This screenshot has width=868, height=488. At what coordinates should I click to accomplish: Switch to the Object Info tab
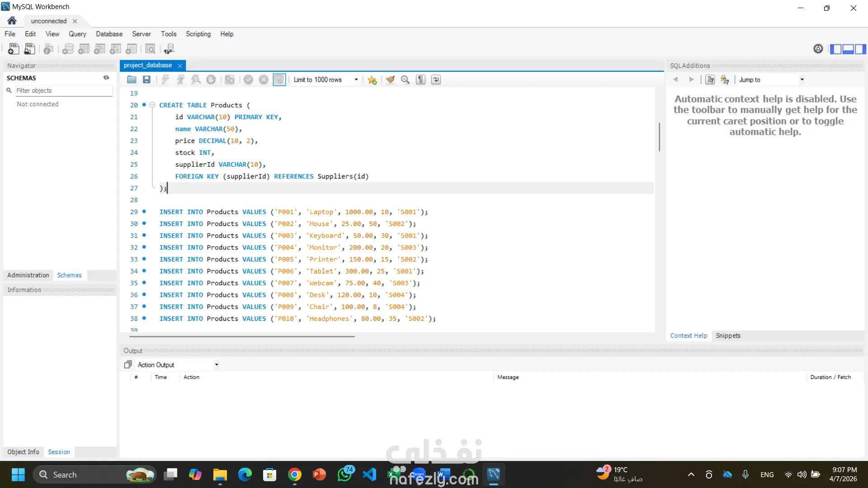click(23, 452)
